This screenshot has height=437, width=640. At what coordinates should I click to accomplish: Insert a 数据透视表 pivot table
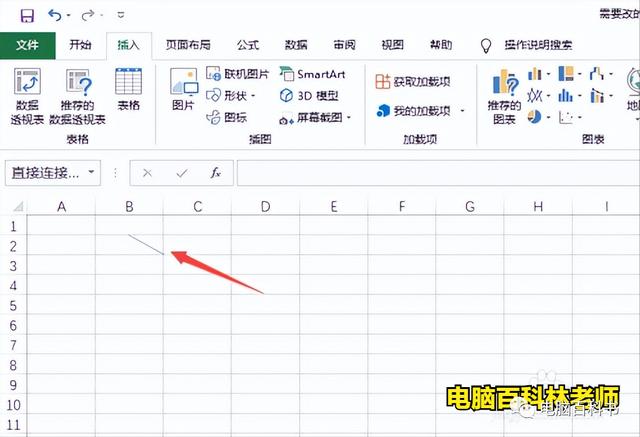coord(27,96)
